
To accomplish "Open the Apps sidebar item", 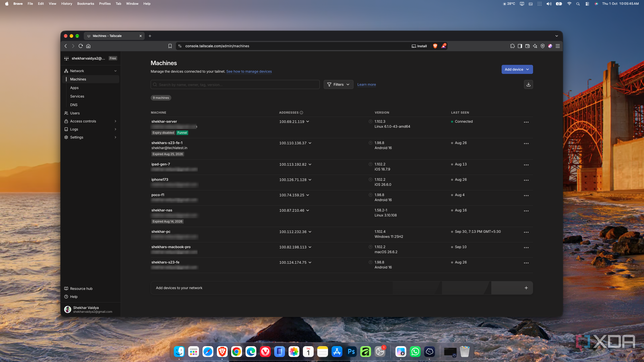I will 74,88.
